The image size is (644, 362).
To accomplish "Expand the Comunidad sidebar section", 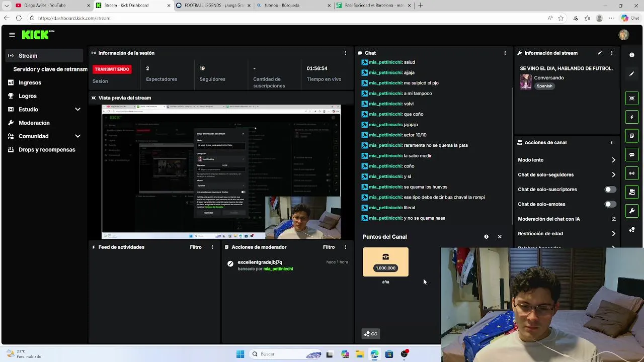I will [x=78, y=136].
